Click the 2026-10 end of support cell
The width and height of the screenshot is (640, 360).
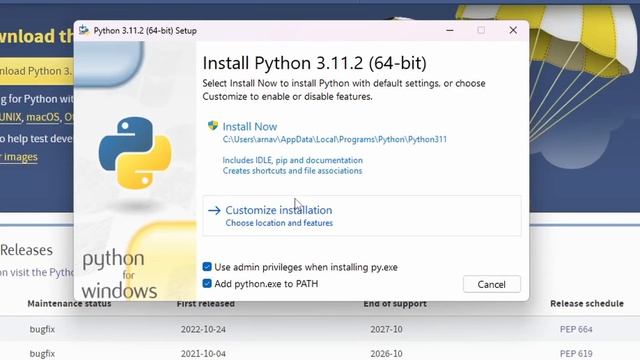click(386, 353)
